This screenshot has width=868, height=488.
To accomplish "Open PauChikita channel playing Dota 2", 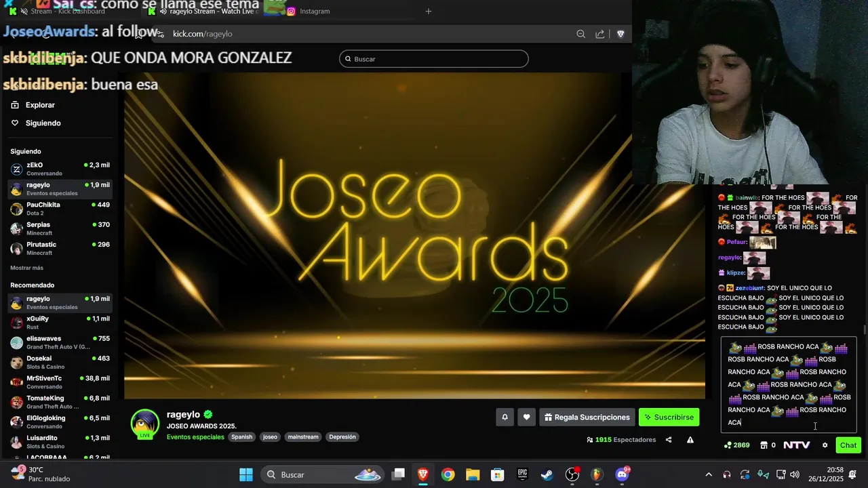I will [x=60, y=209].
